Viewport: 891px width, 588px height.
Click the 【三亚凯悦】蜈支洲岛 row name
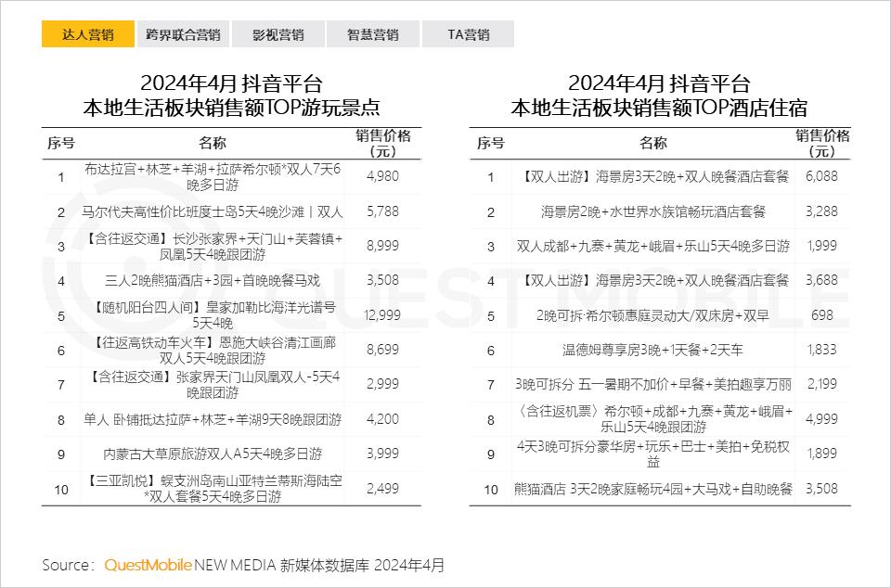(213, 489)
